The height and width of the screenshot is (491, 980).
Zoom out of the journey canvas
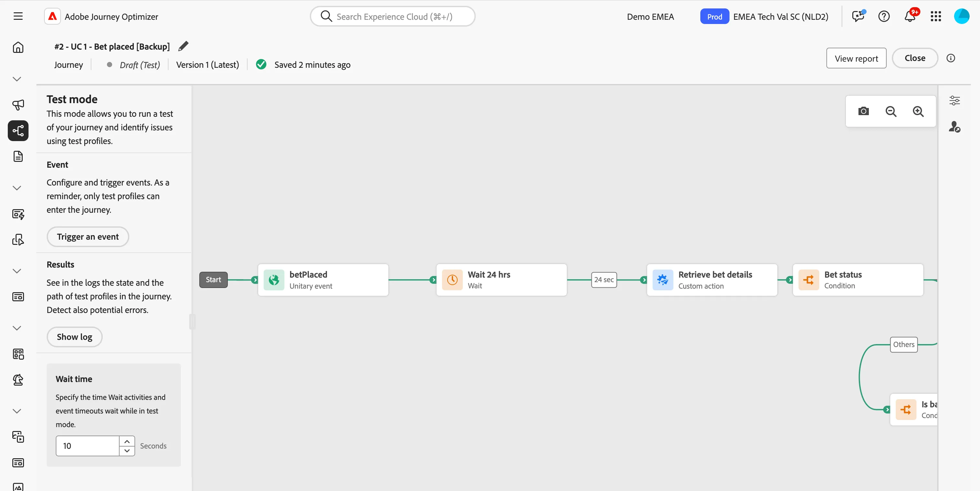[x=891, y=111]
